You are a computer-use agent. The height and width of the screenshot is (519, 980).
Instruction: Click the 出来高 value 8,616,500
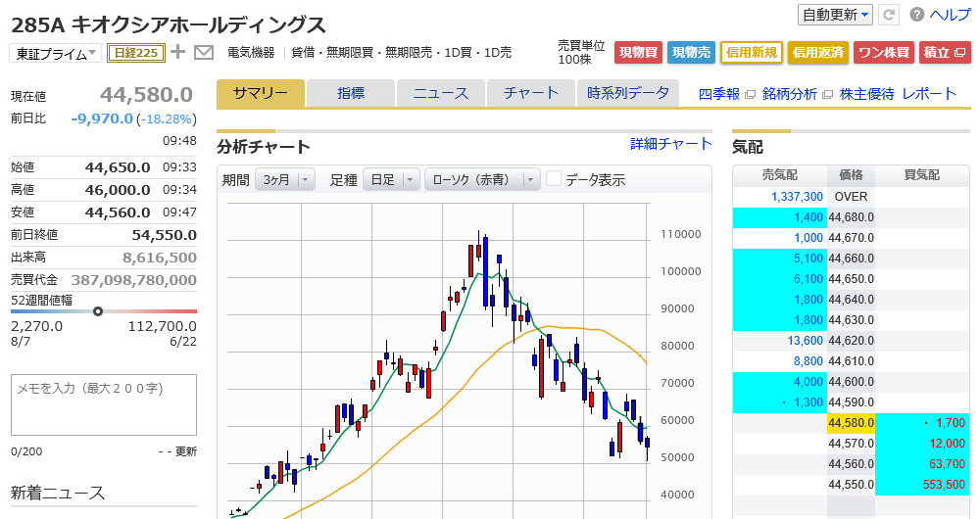point(160,258)
